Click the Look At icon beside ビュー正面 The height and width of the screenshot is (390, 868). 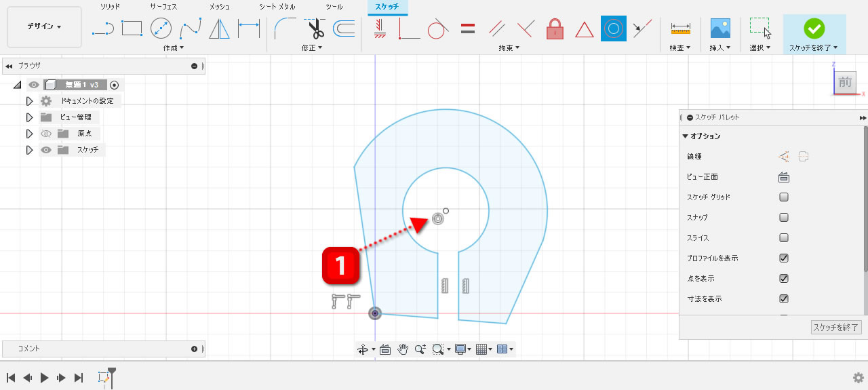(x=784, y=177)
